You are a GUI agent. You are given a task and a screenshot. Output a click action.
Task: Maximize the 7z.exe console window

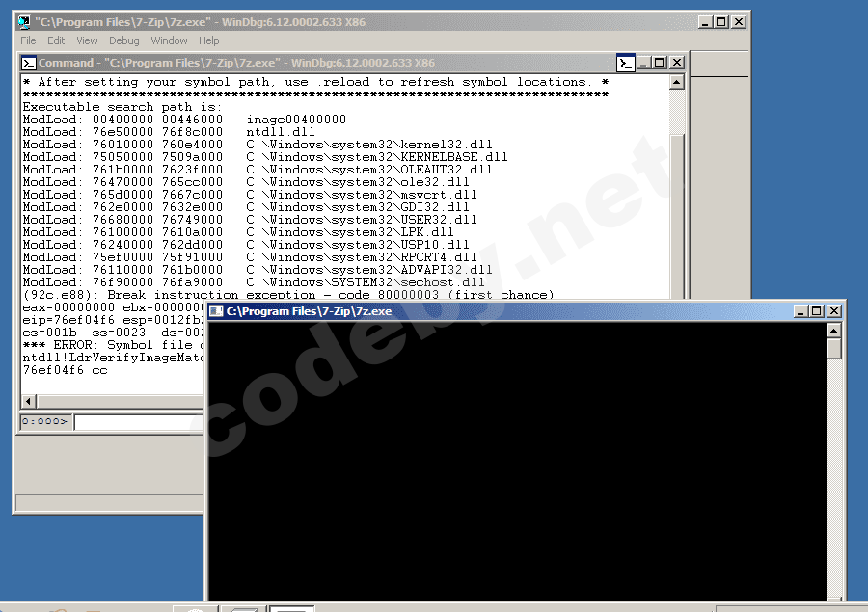tap(817, 311)
